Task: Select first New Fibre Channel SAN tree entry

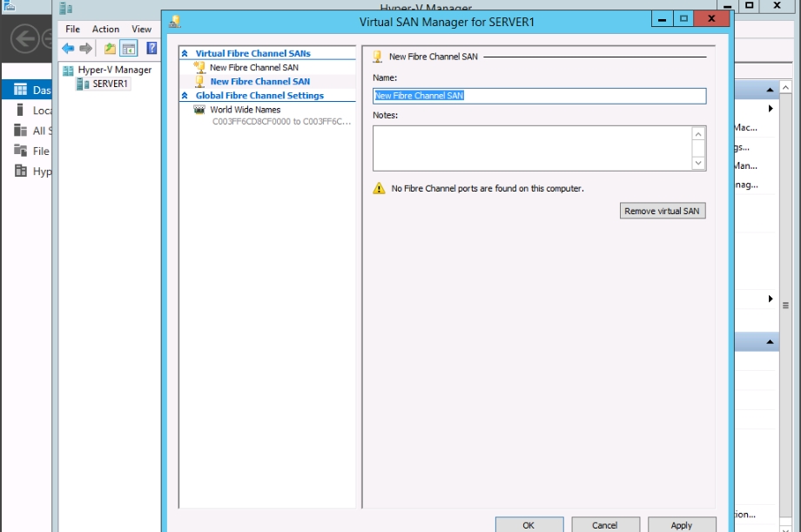Action: point(254,67)
